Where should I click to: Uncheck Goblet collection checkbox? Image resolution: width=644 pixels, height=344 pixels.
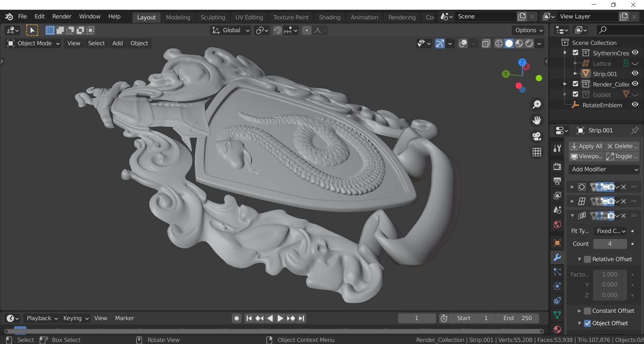click(576, 95)
